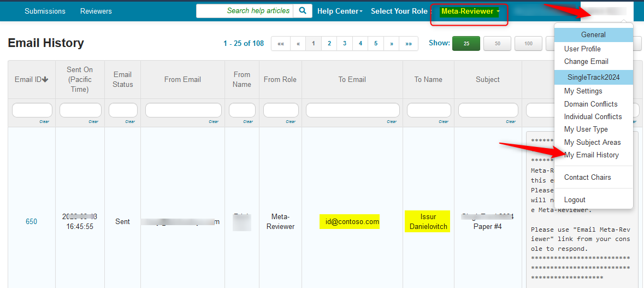Open the Help Center dropdown
644x288 pixels.
(x=339, y=11)
